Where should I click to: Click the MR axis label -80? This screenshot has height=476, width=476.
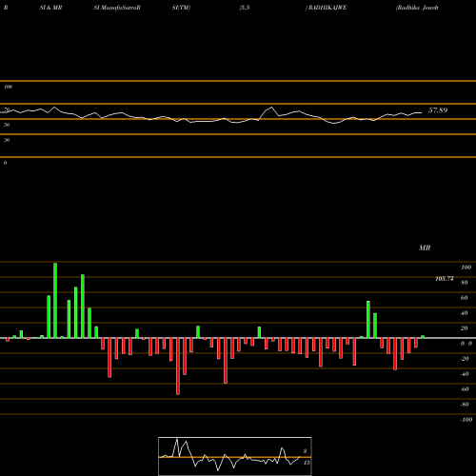[x=465, y=405]
